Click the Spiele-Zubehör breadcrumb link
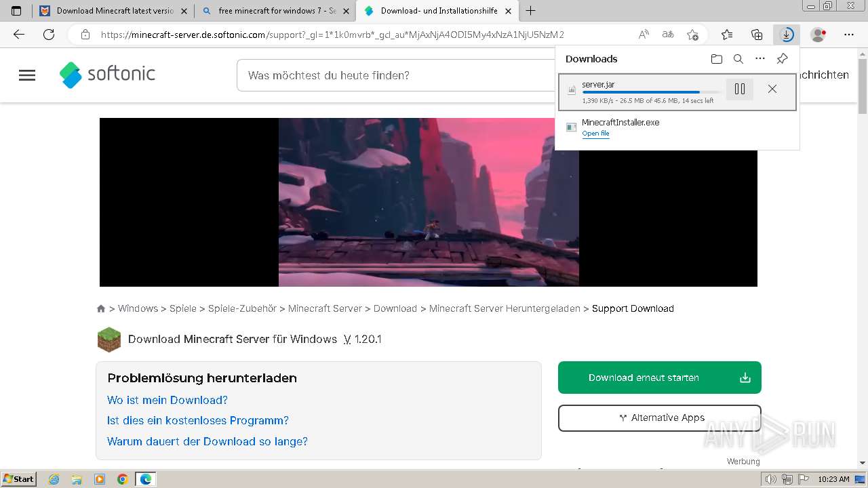Viewport: 868px width, 488px height. pyautogui.click(x=242, y=308)
